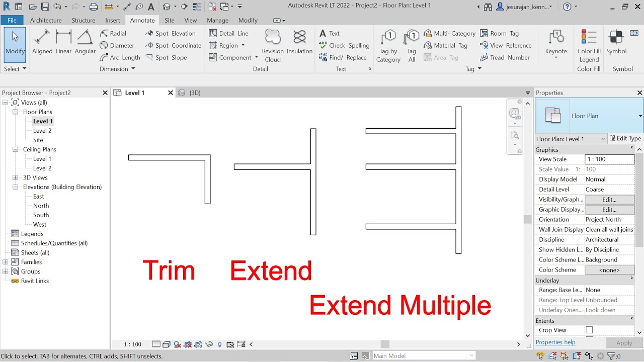Click the View Reference tool
The image size is (644, 362).
pos(506,45)
